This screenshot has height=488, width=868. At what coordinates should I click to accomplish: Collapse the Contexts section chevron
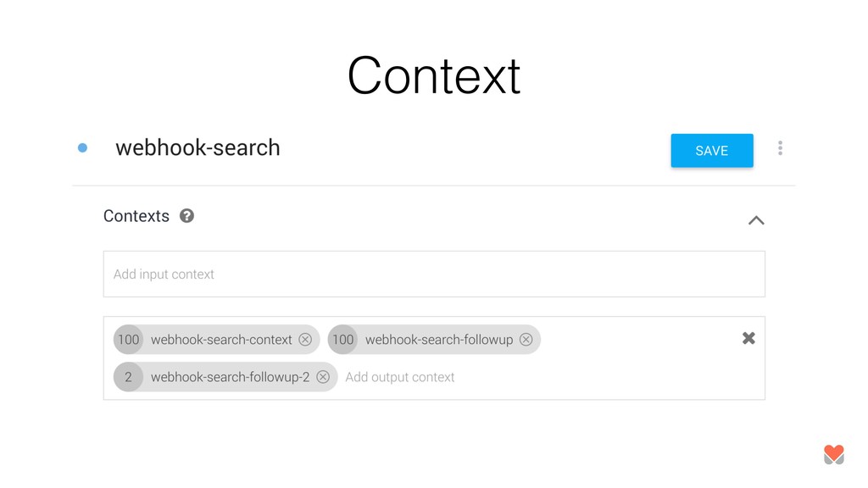point(756,220)
